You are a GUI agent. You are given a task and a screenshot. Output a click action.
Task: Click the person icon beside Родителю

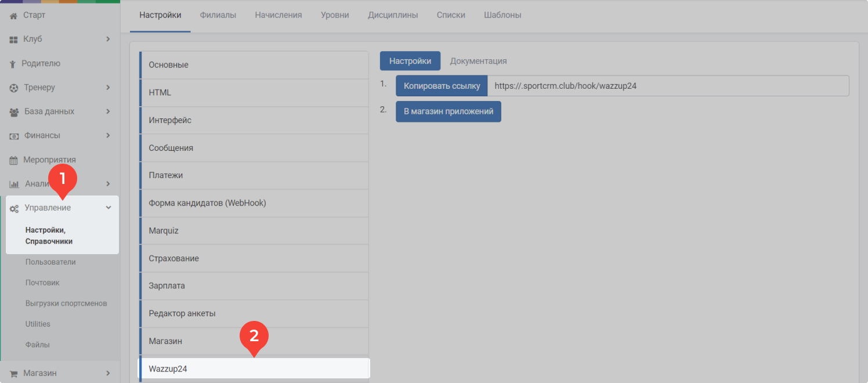point(13,64)
